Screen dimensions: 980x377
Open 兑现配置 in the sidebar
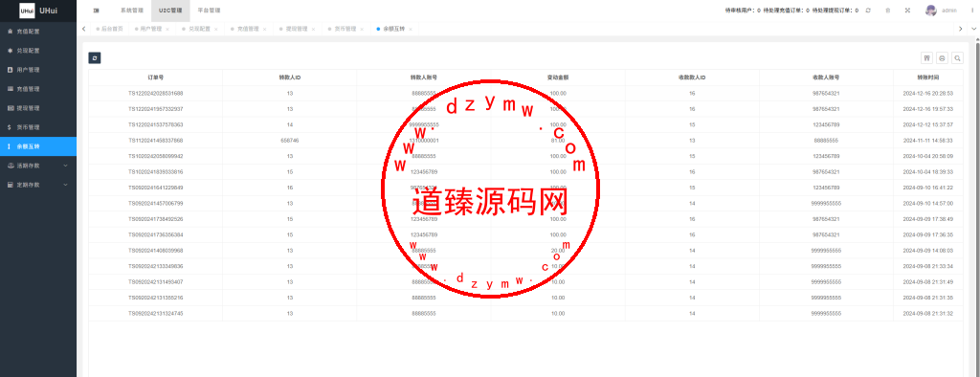(38, 51)
